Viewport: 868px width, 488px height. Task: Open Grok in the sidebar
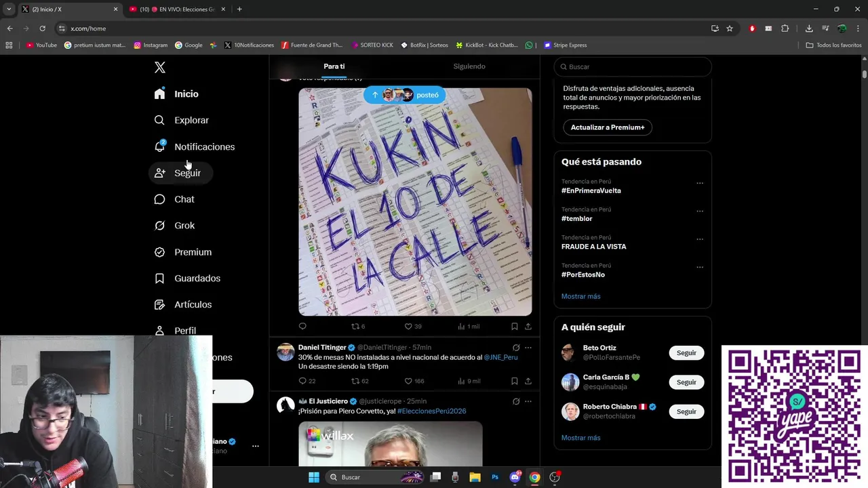175,226
